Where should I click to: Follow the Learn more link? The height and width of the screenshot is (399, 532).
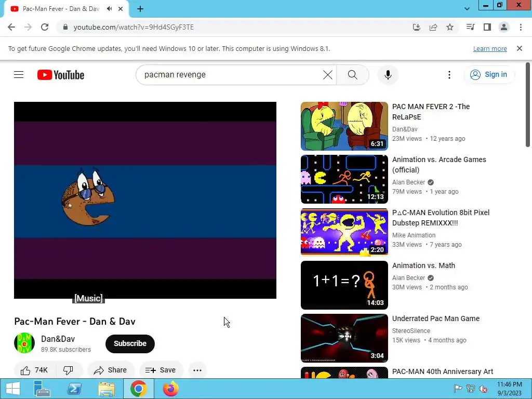(x=490, y=48)
